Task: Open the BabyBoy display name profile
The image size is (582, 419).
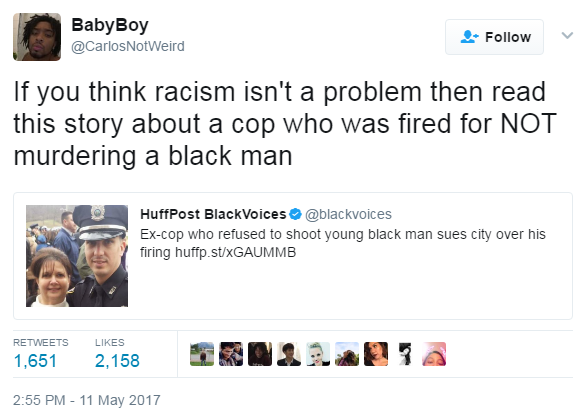Action: pyautogui.click(x=110, y=25)
